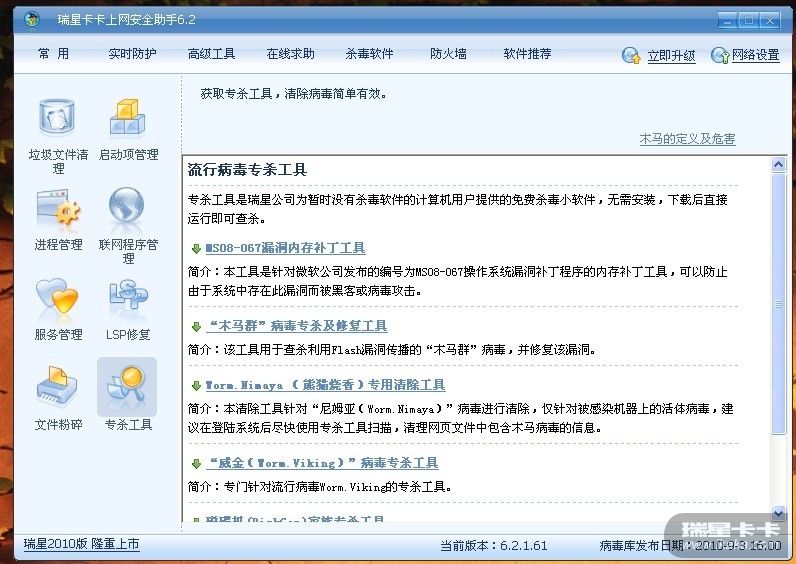Click the 网络设置 network globe icon
This screenshot has width=796, height=564.
[x=720, y=55]
